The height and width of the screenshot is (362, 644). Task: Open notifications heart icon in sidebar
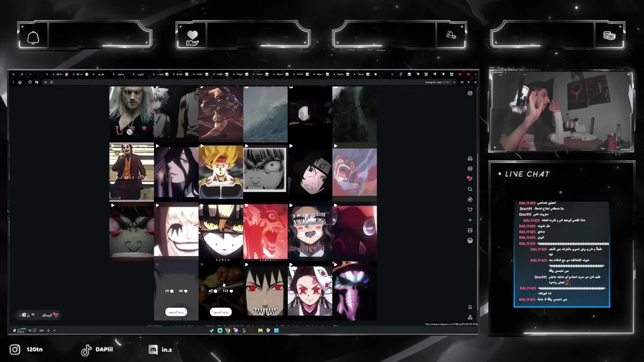470,210
